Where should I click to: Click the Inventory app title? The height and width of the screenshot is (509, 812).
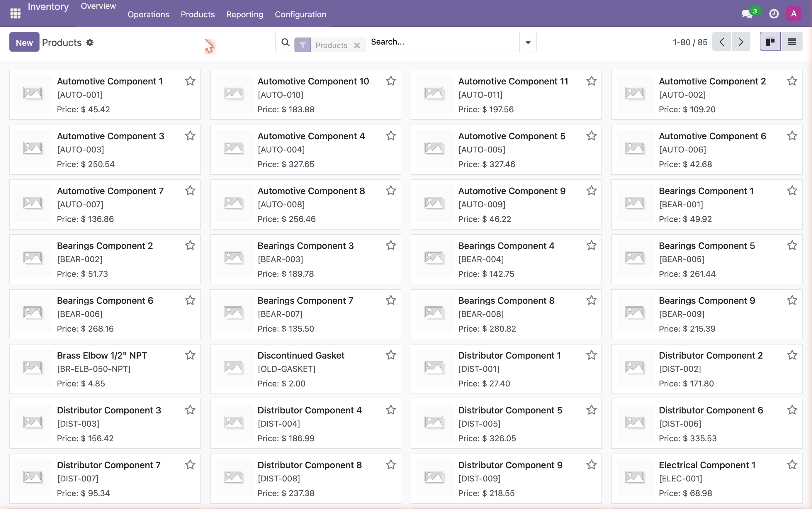click(48, 7)
